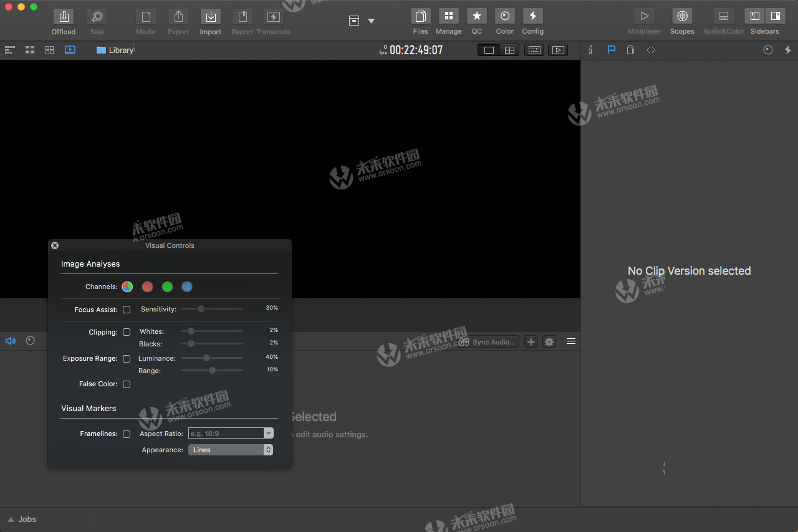Enable the Focus Assist checkbox

(x=127, y=309)
